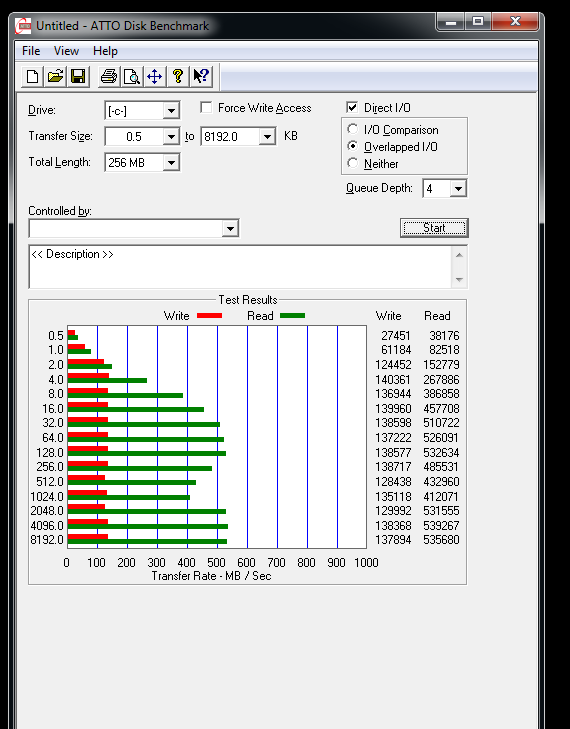Image resolution: width=570 pixels, height=729 pixels.
Task: Minimize the ATTO Disk Benchmark window
Action: pyautogui.click(x=451, y=21)
